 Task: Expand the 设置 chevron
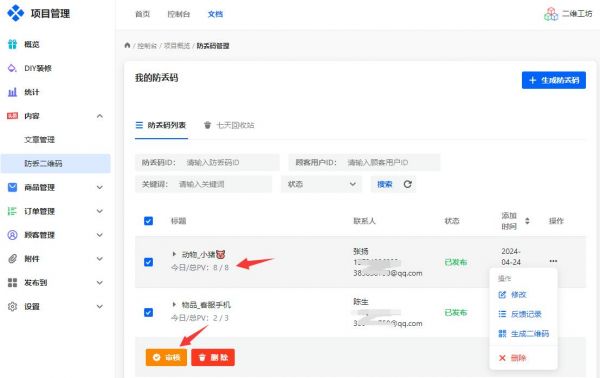pyautogui.click(x=100, y=306)
